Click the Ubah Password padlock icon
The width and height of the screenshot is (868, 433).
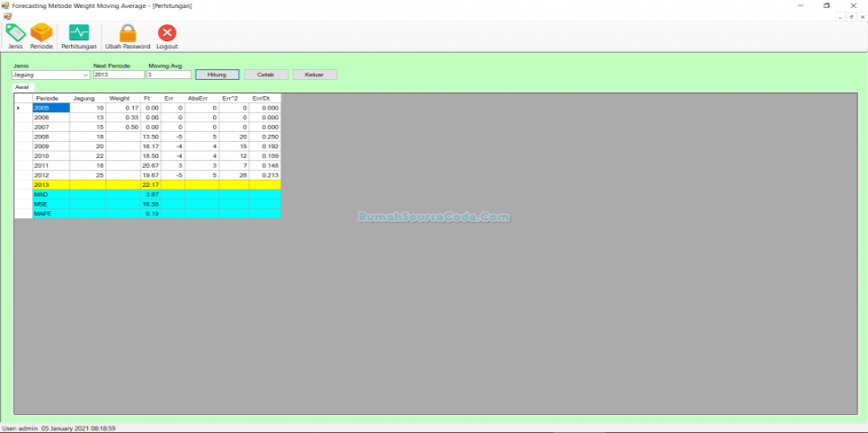pyautogui.click(x=128, y=34)
